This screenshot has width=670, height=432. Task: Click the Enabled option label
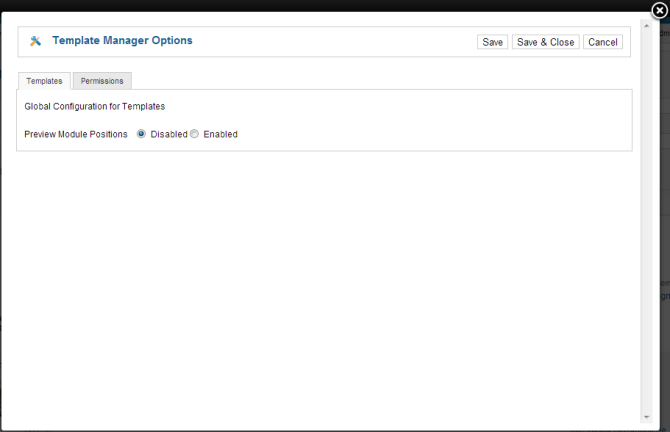[220, 134]
